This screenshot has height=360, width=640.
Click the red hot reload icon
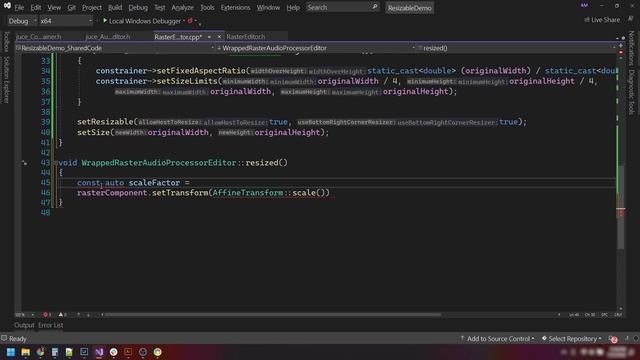point(190,21)
